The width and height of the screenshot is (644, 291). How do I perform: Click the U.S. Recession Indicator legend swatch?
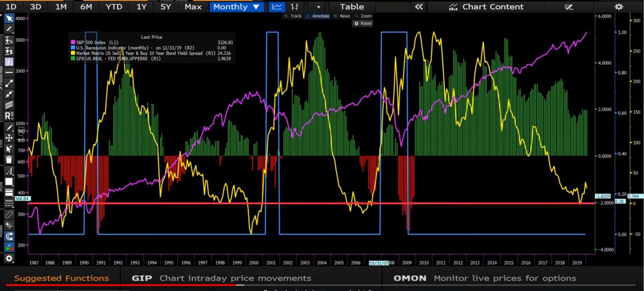(73, 48)
